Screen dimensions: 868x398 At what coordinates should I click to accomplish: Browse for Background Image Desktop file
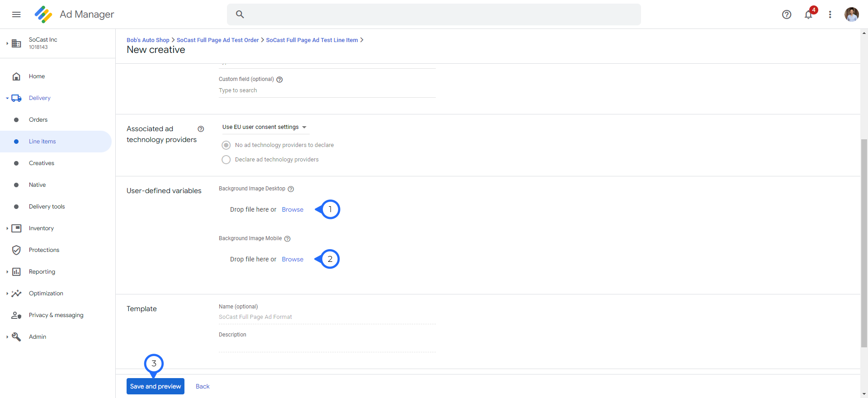(292, 209)
